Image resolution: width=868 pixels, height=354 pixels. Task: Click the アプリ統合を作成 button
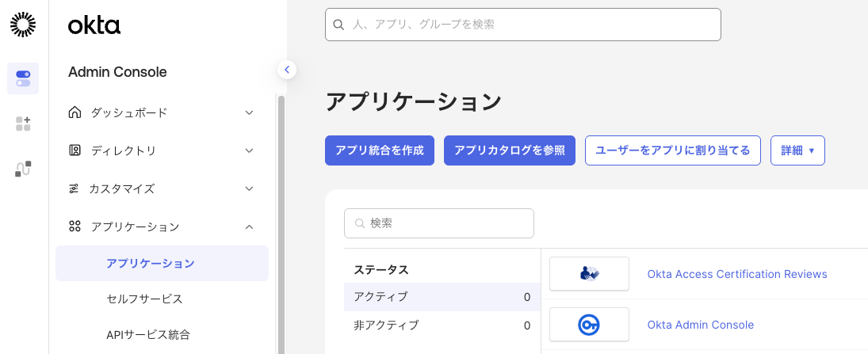(x=380, y=150)
